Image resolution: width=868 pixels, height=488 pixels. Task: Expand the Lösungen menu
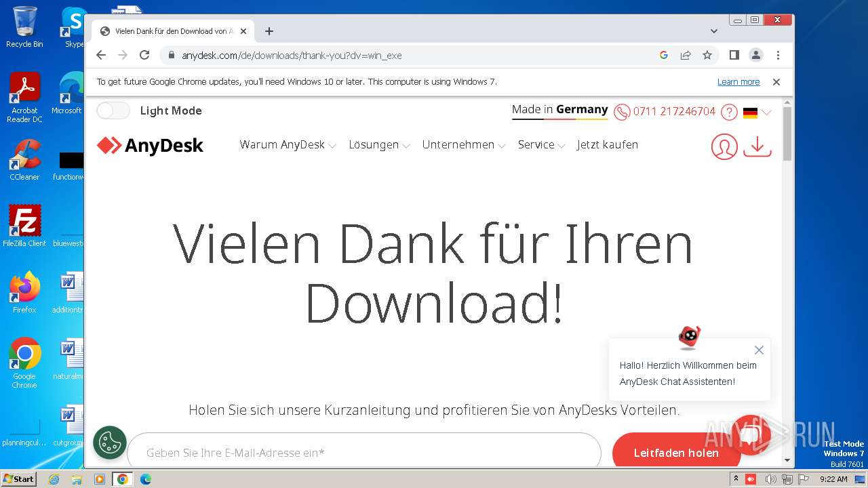point(379,145)
